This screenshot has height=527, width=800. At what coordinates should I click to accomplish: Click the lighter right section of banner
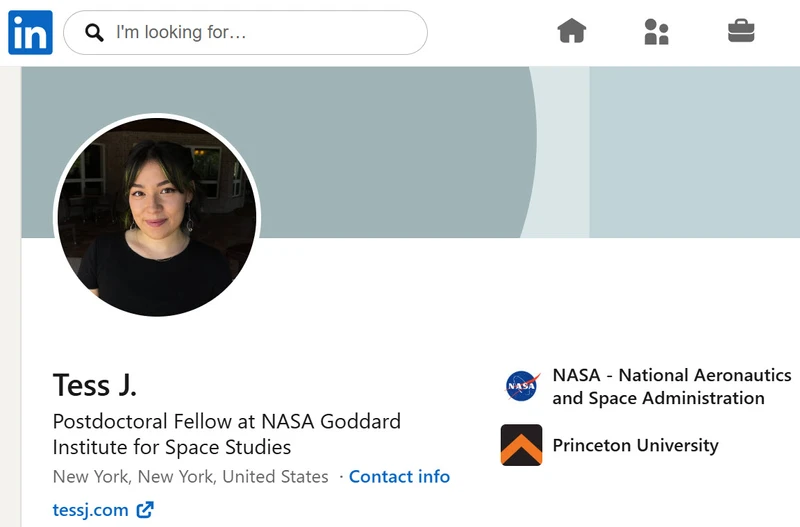pyautogui.click(x=695, y=152)
